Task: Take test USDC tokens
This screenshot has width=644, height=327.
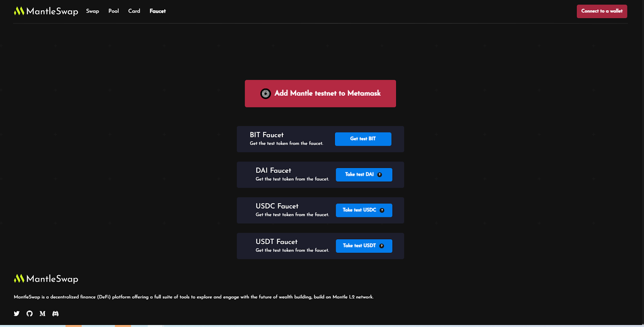Action: (364, 210)
